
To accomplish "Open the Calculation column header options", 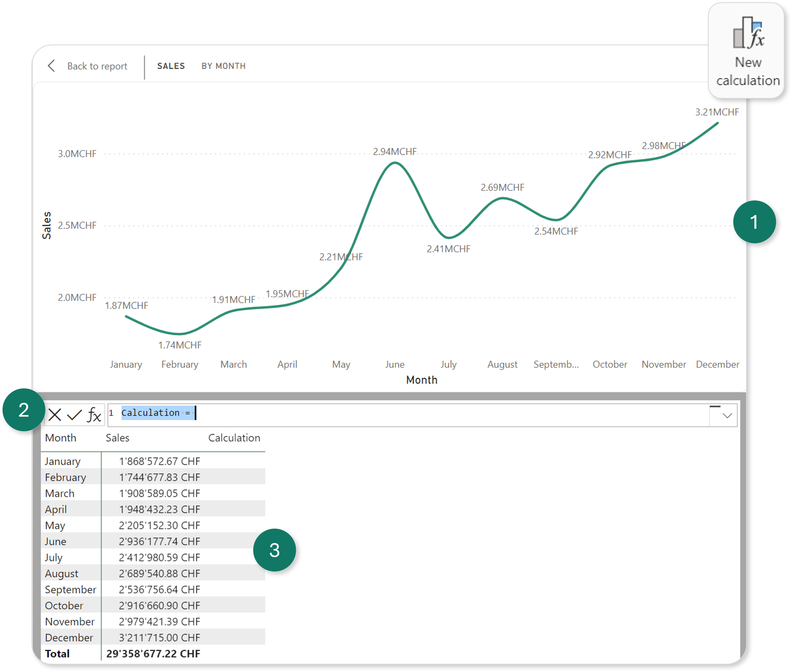I will tap(235, 438).
